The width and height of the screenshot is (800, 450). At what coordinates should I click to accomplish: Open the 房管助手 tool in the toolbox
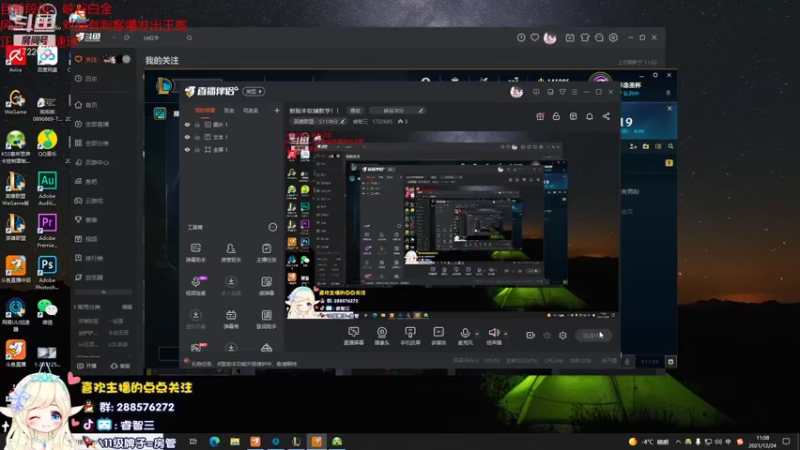[x=231, y=252]
